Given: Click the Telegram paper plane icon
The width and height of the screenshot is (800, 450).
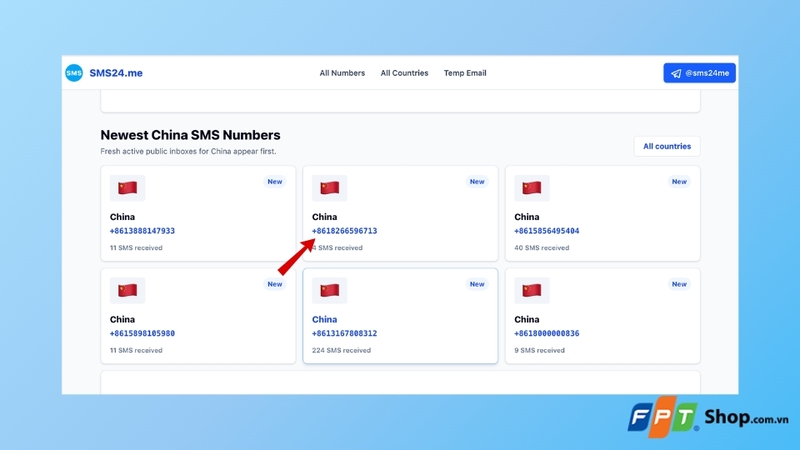Looking at the screenshot, I should click(676, 73).
